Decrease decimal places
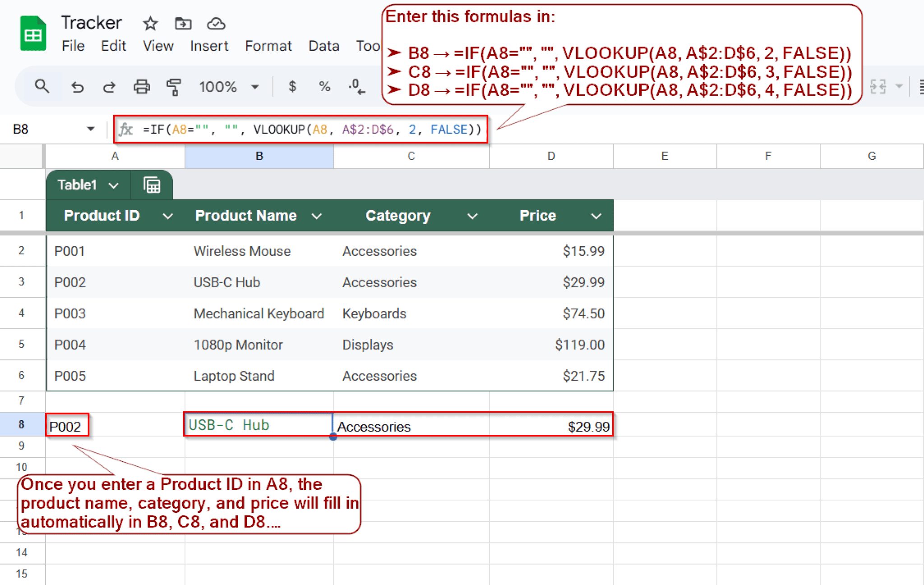Viewport: 924px width, 585px height. 356,87
